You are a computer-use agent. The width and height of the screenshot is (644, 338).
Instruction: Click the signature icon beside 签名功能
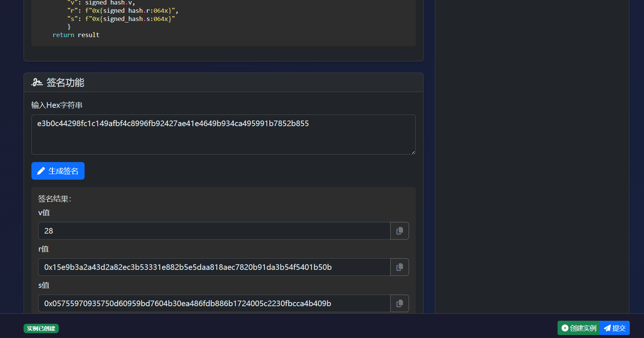click(x=37, y=82)
